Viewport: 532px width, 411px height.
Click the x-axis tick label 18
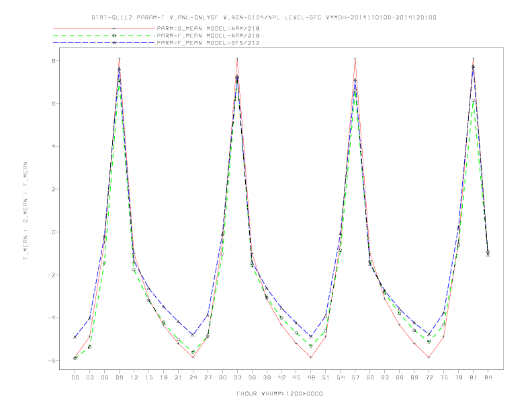pyautogui.click(x=163, y=377)
